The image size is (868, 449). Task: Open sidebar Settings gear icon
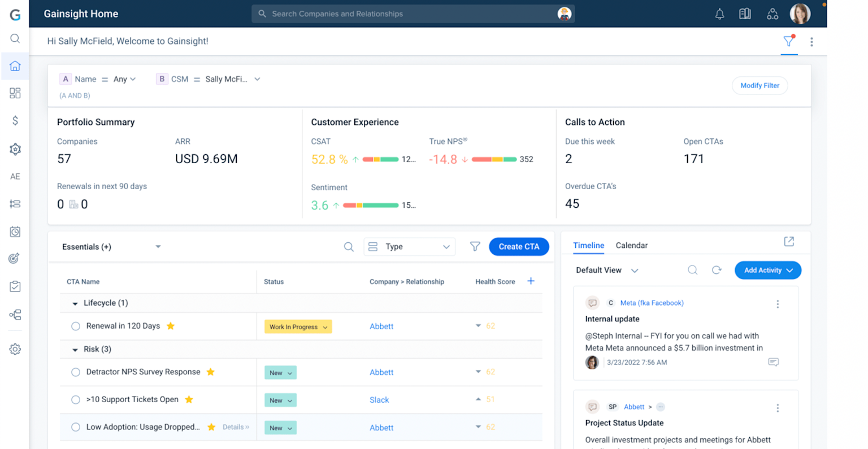point(15,349)
